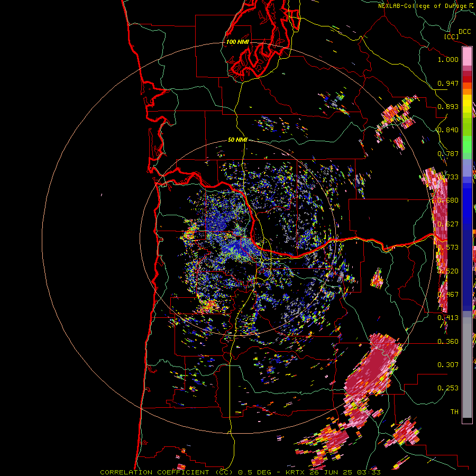Select the 1.000 value on the color scale
The image size is (476, 476).
coord(448,59)
